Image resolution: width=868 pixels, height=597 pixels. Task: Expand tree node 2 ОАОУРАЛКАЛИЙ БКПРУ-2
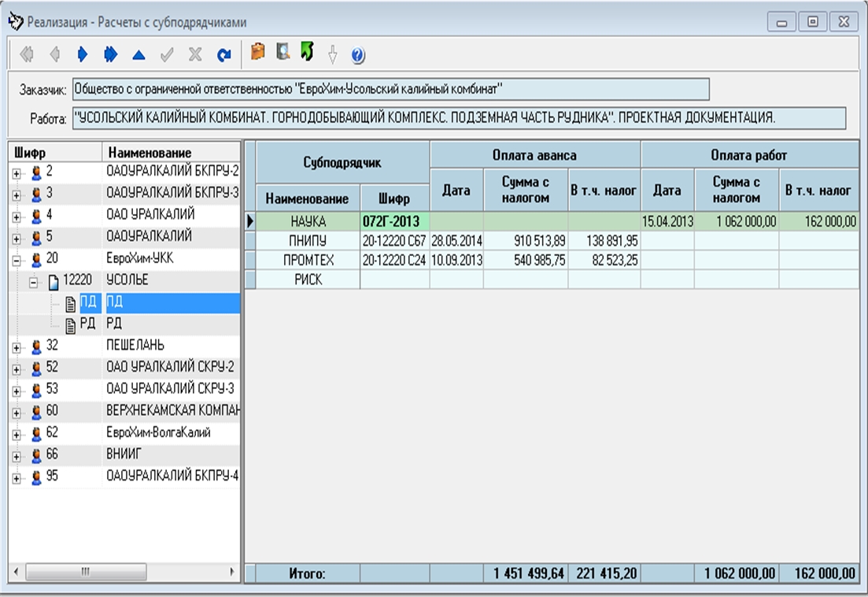click(17, 173)
